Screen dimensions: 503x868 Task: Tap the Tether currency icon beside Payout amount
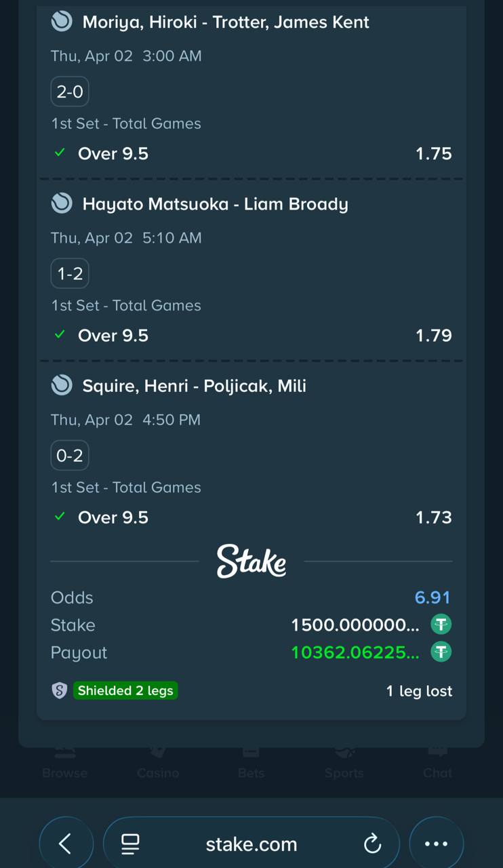pyautogui.click(x=441, y=652)
